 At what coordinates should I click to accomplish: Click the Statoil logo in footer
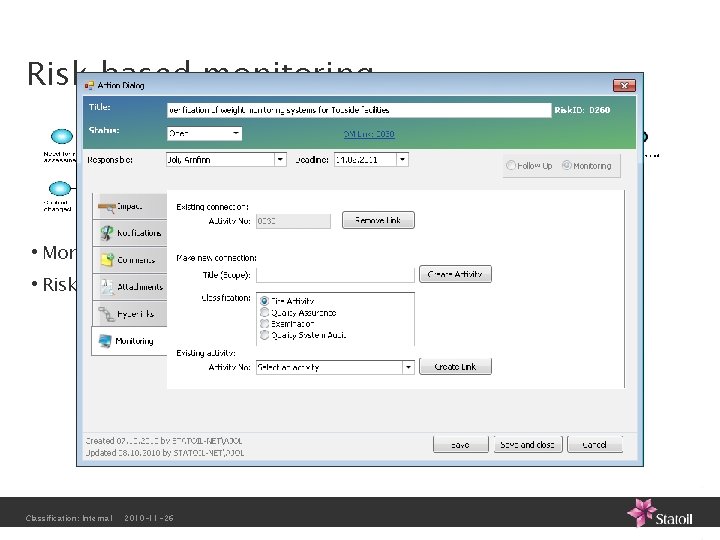[x=660, y=513]
